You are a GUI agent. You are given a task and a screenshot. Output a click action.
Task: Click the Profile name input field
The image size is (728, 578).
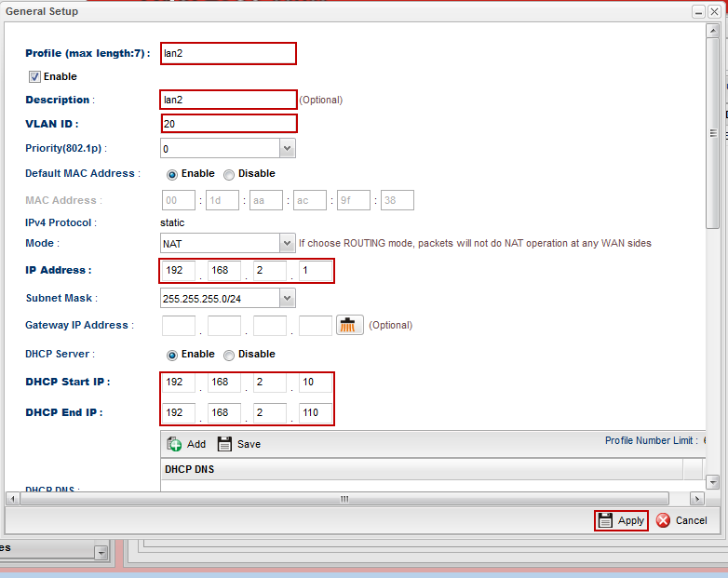coord(228,53)
